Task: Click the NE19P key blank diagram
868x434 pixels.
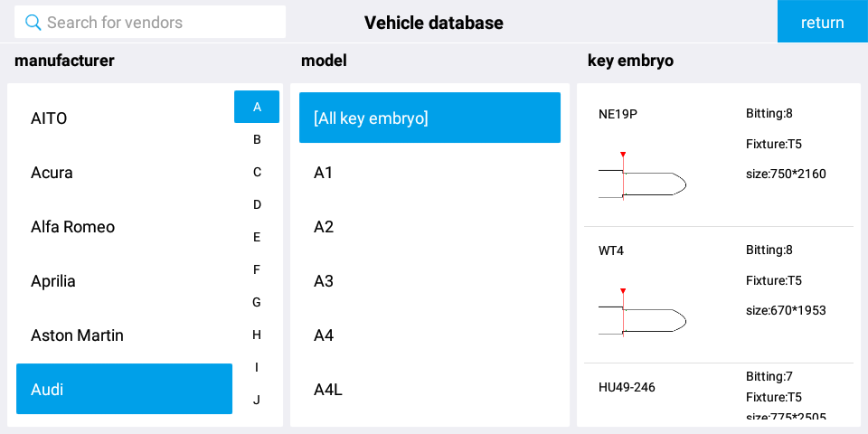Action: click(642, 175)
